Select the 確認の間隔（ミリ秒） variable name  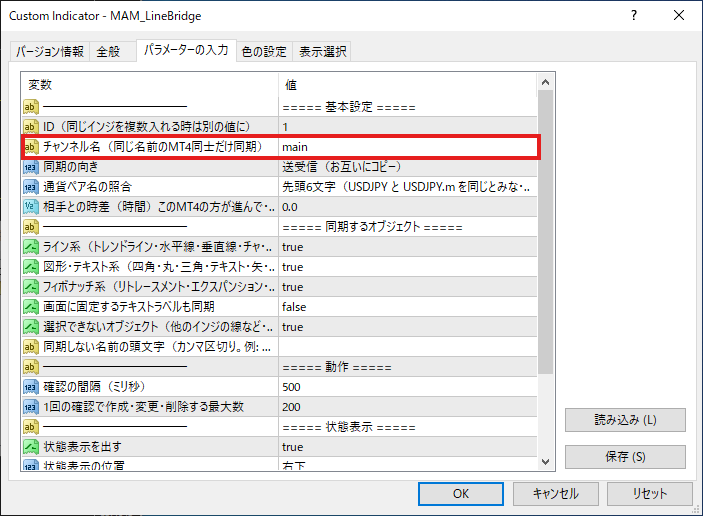pos(94,386)
